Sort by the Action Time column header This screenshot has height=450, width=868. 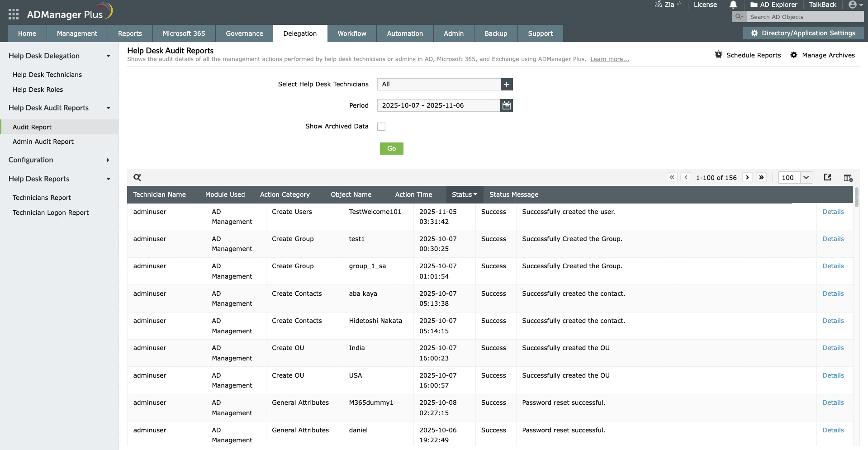point(413,194)
